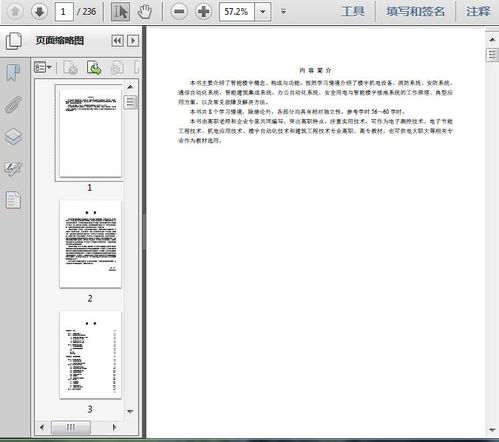Select page 3 thumbnail

point(90,355)
